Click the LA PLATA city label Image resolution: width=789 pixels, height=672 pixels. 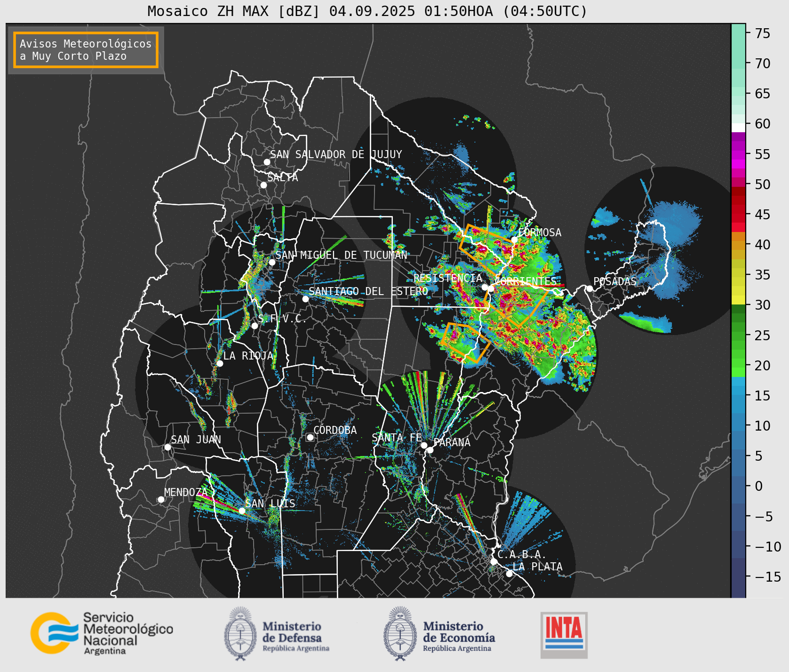click(537, 567)
